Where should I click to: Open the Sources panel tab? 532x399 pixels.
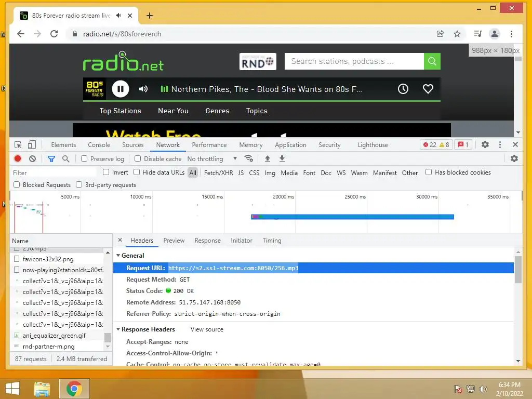pyautogui.click(x=132, y=145)
